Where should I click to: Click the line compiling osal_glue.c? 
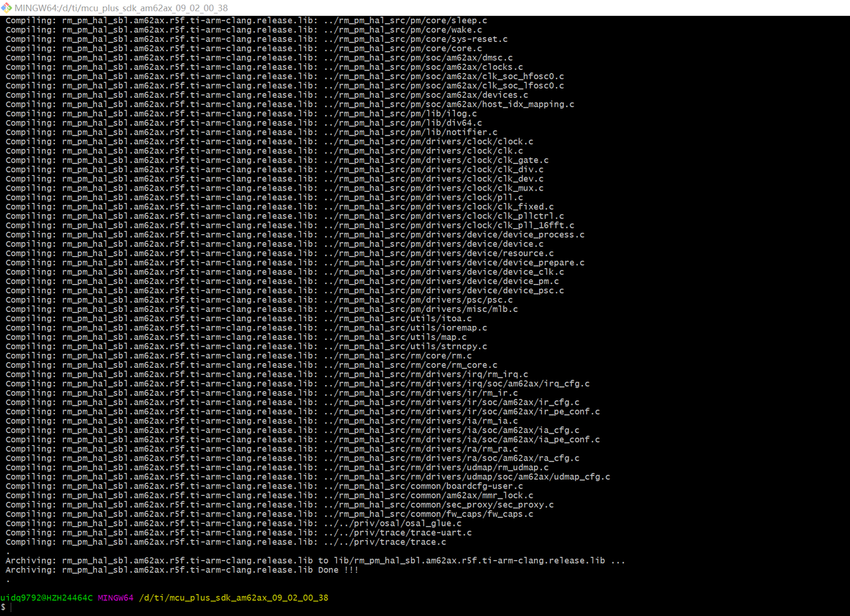pos(233,522)
